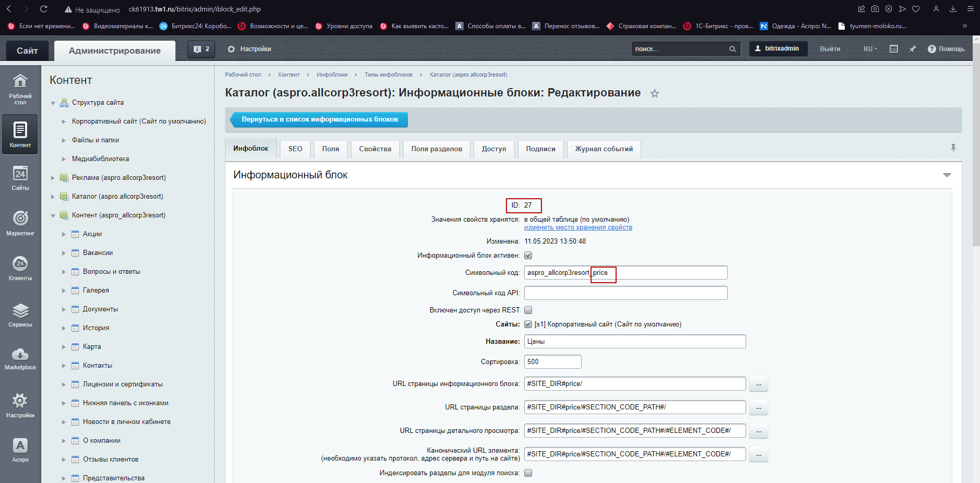Switch to the Свойства tab
The image size is (980, 483).
[375, 149]
